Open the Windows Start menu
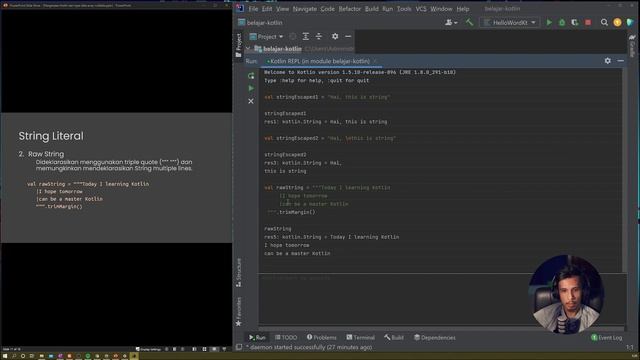Viewport: 640px width, 360px height. pyautogui.click(x=5, y=356)
